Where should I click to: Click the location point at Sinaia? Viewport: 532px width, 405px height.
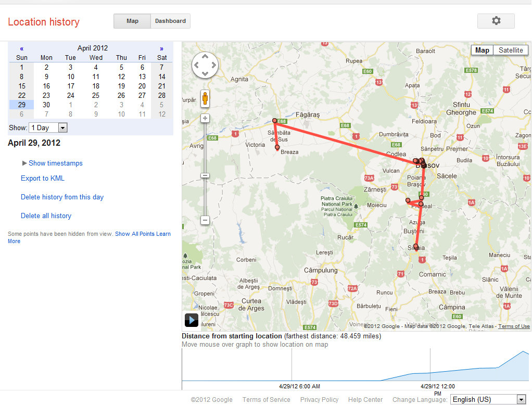[x=415, y=246]
